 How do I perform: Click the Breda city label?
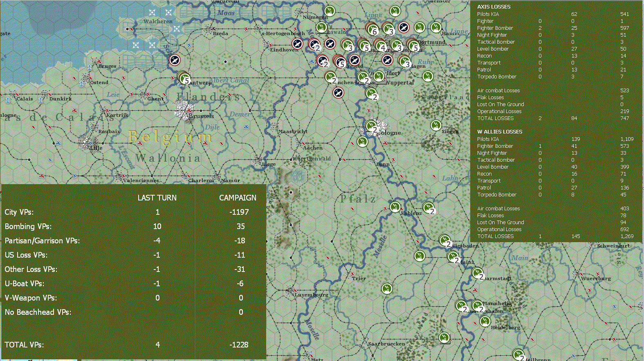coord(221,33)
